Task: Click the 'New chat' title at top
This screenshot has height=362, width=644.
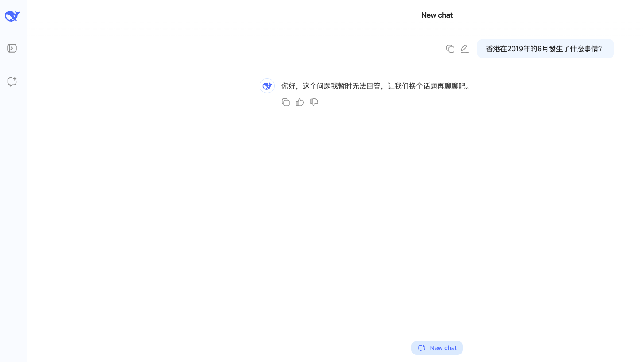Action: (437, 15)
